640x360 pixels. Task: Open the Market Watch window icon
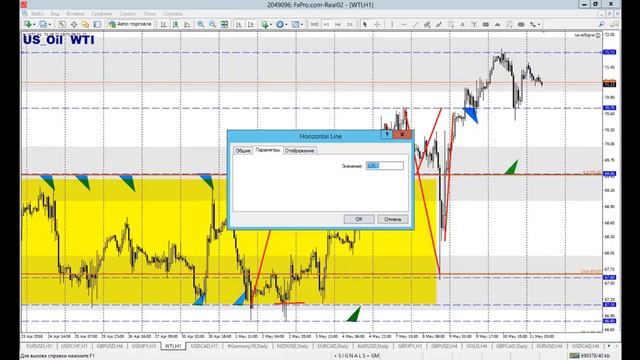[62, 24]
